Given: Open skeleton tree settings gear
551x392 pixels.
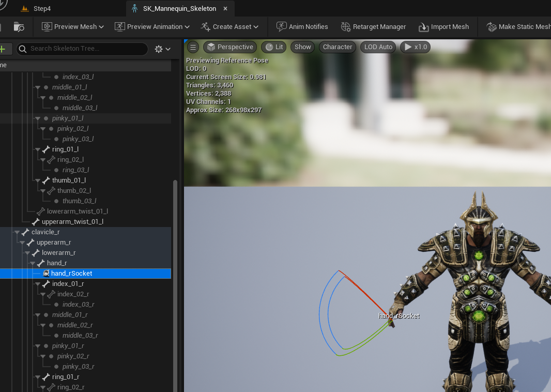Looking at the screenshot, I should tap(162, 49).
